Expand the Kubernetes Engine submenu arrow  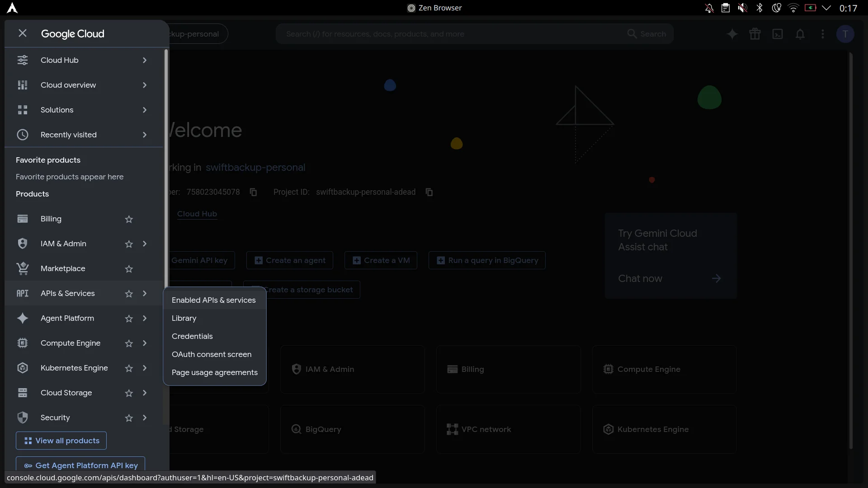[x=145, y=368]
